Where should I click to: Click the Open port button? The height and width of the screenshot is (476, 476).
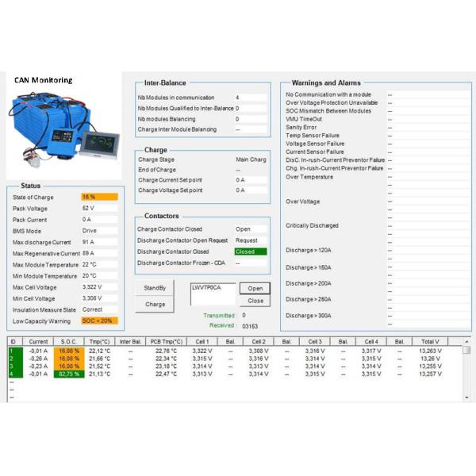coord(255,289)
